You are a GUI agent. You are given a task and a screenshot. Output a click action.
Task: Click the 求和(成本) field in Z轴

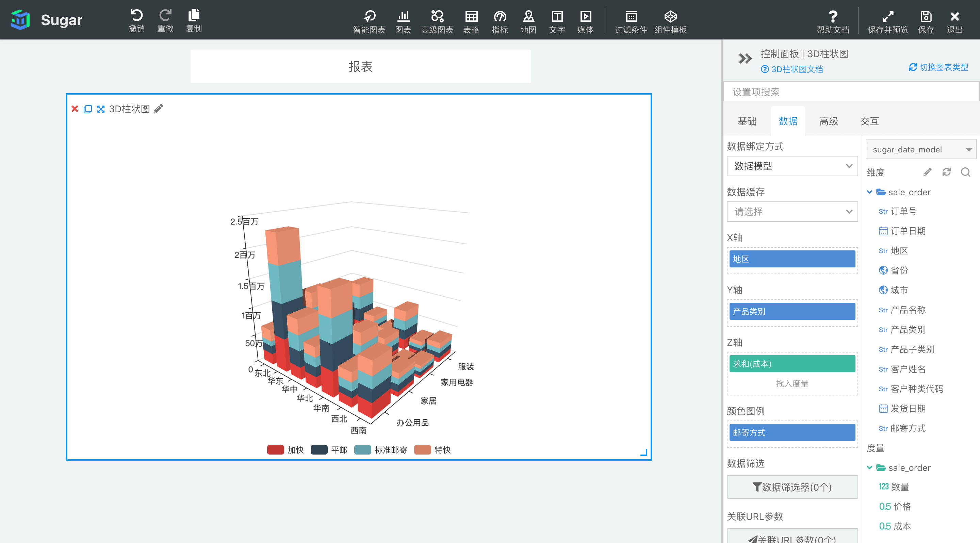click(x=792, y=364)
